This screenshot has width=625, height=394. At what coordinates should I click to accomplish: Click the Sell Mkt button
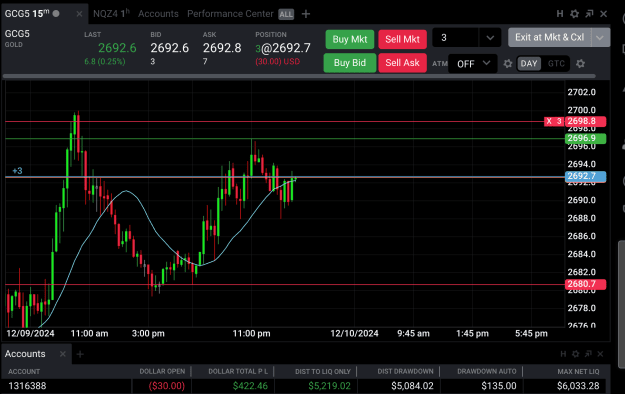402,39
